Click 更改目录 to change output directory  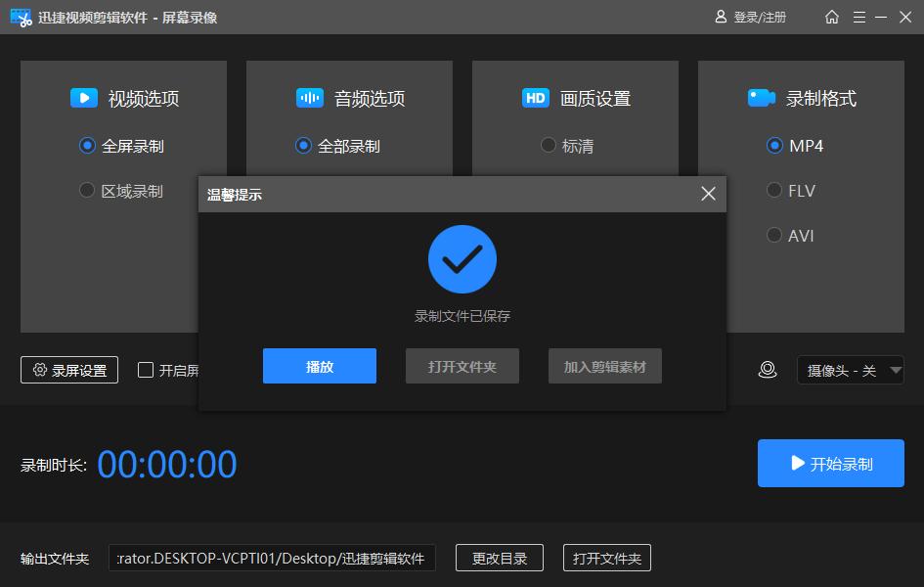point(499,558)
